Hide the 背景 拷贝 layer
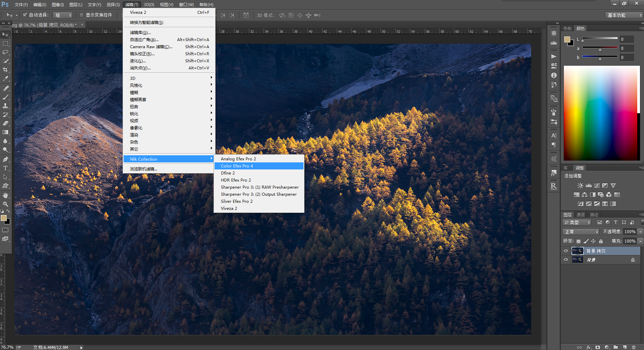Viewport: 644px width, 350px height. coord(566,251)
